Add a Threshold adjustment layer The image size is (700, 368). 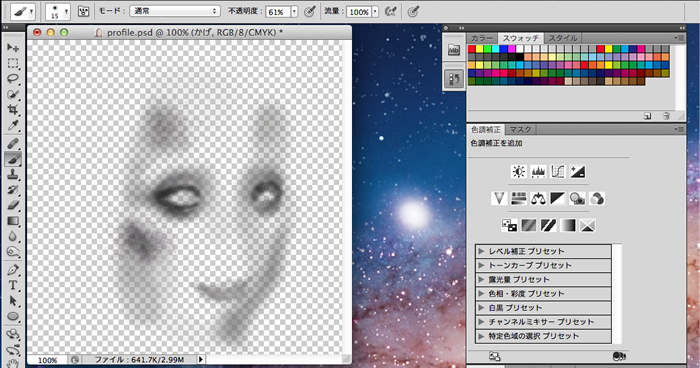[x=548, y=225]
